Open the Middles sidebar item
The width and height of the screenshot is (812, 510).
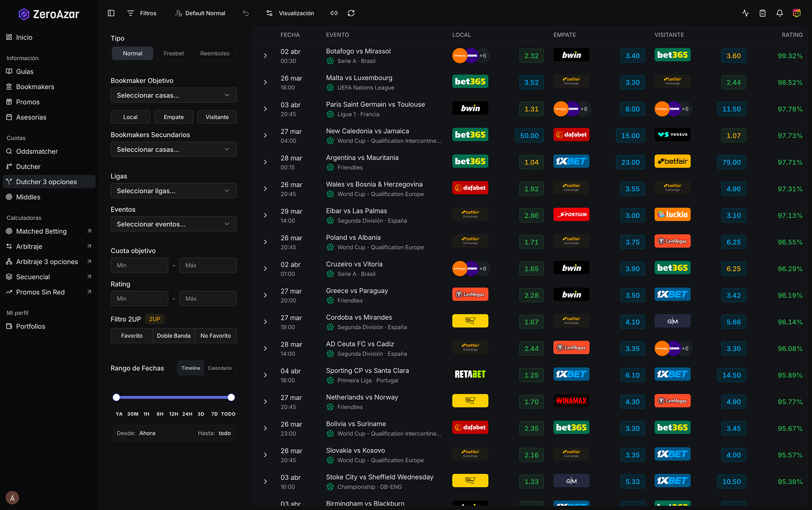coord(28,197)
